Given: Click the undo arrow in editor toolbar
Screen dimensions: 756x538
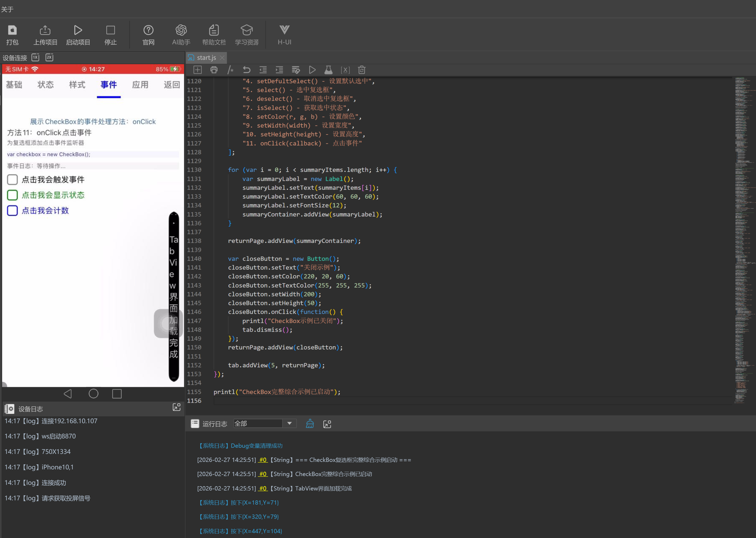Looking at the screenshot, I should click(x=246, y=70).
